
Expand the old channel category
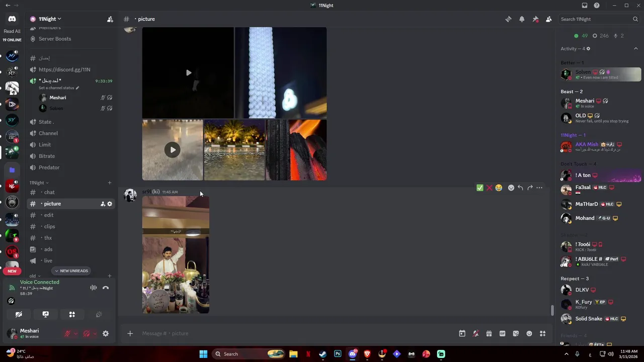click(x=35, y=276)
